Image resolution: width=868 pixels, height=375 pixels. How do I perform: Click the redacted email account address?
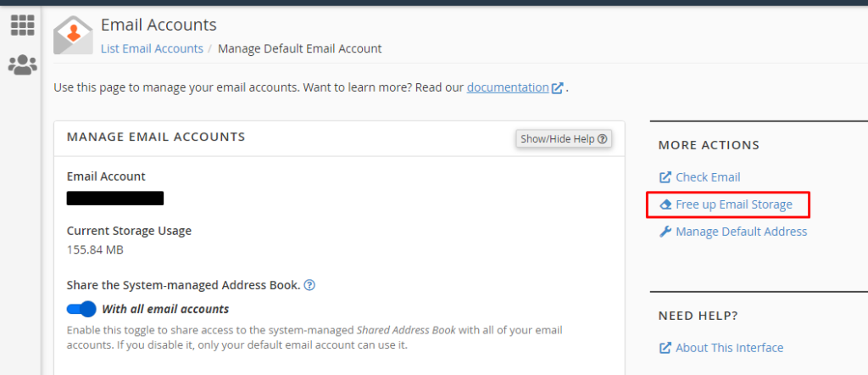[115, 199]
